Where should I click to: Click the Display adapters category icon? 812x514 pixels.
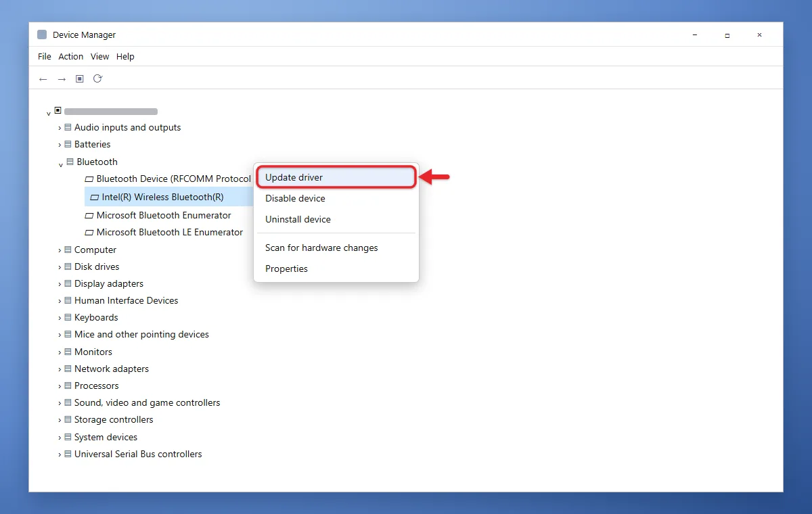click(68, 283)
